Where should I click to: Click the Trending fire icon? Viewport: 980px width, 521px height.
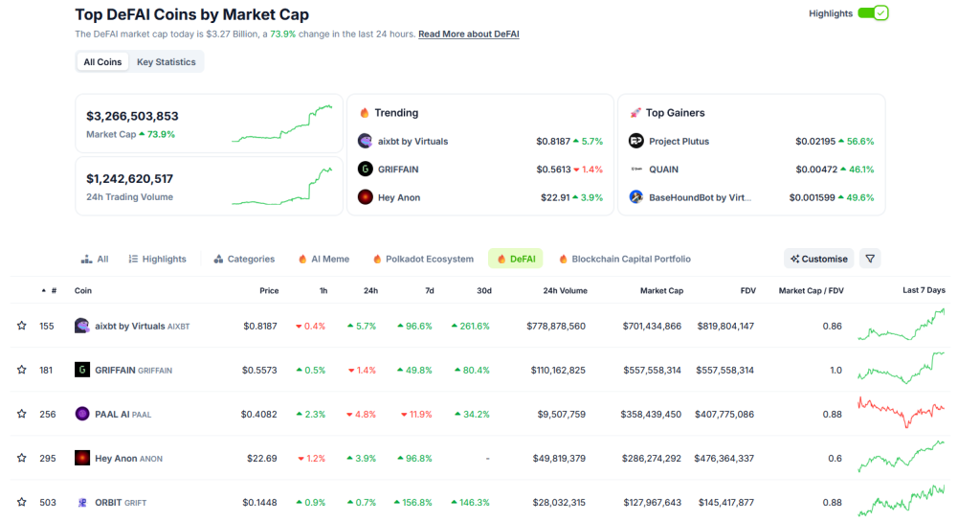click(365, 113)
